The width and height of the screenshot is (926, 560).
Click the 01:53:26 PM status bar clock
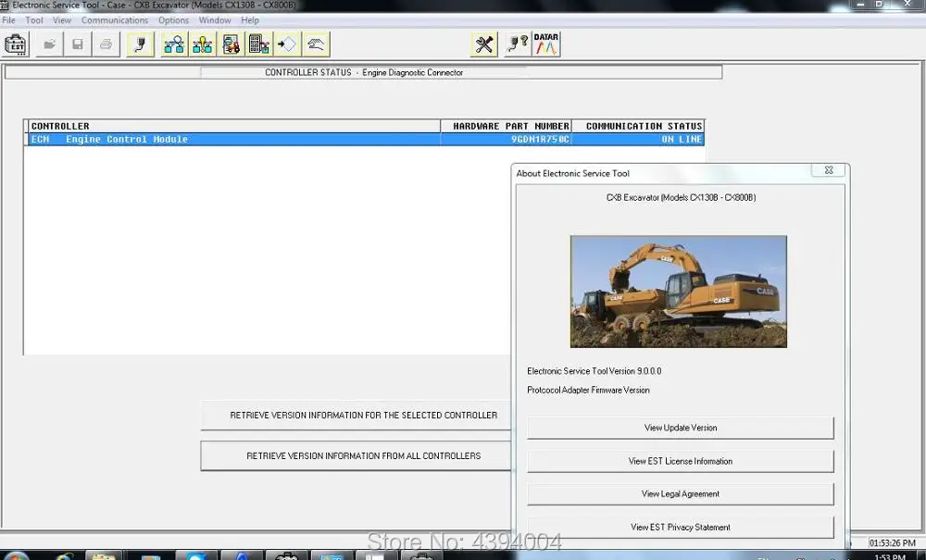tap(893, 543)
